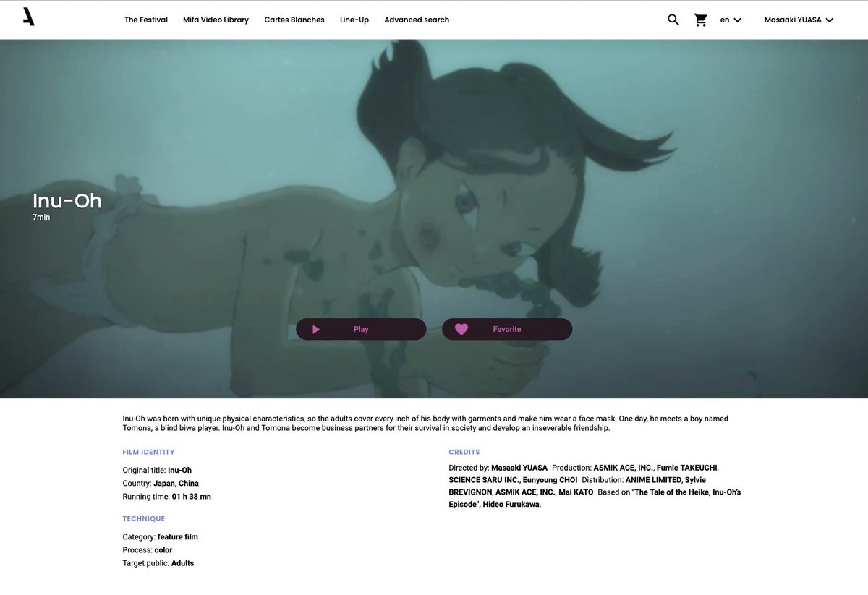The height and width of the screenshot is (595, 868).
Task: Click SCIENCE SARU INC. in credits
Action: [x=482, y=480]
